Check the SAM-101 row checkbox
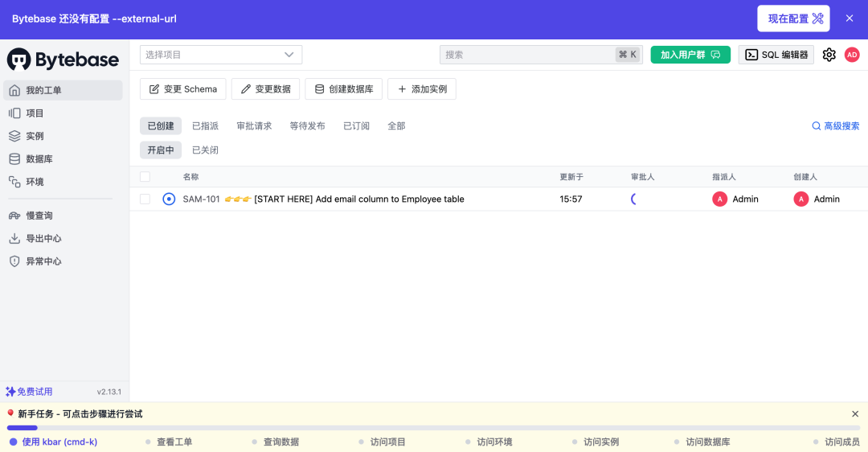The height and width of the screenshot is (452, 868). point(145,199)
